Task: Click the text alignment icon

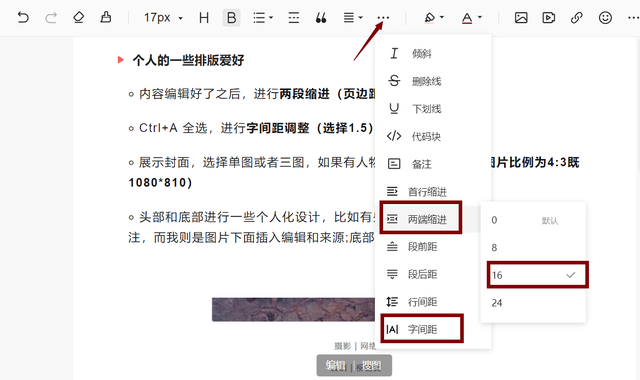Action: [x=349, y=18]
